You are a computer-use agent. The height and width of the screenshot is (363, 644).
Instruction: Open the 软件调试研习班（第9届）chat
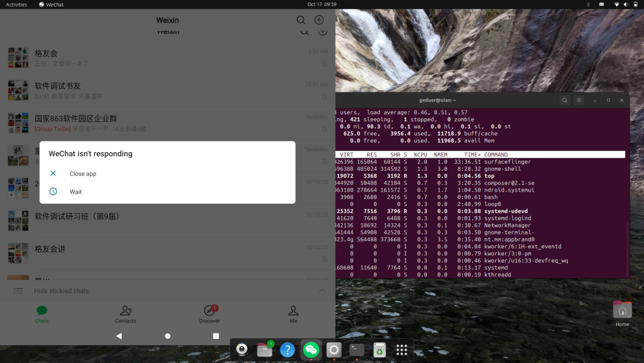point(168,221)
